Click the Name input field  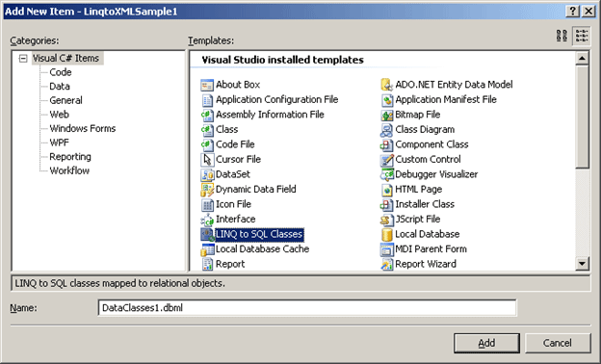(307, 308)
